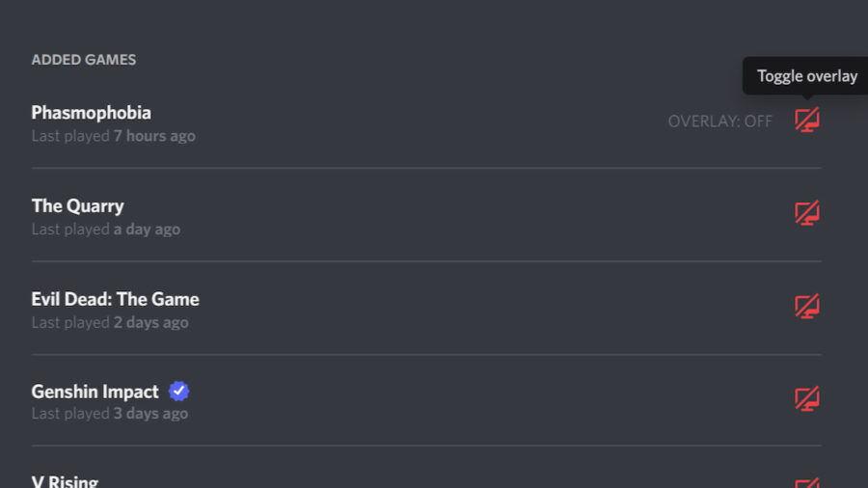Click the crossed-monitor icon for Genshin Impact

(x=807, y=399)
